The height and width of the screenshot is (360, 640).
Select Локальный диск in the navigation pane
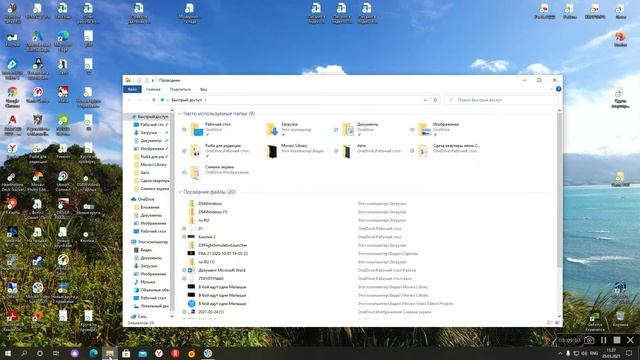click(151, 306)
